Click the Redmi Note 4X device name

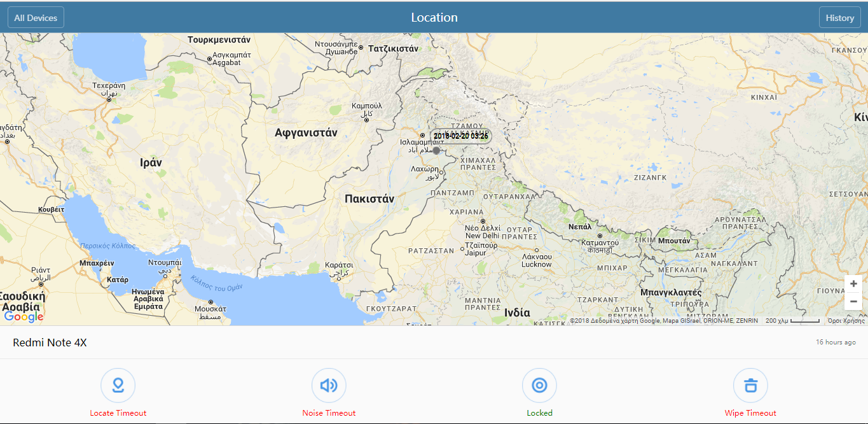tap(50, 343)
